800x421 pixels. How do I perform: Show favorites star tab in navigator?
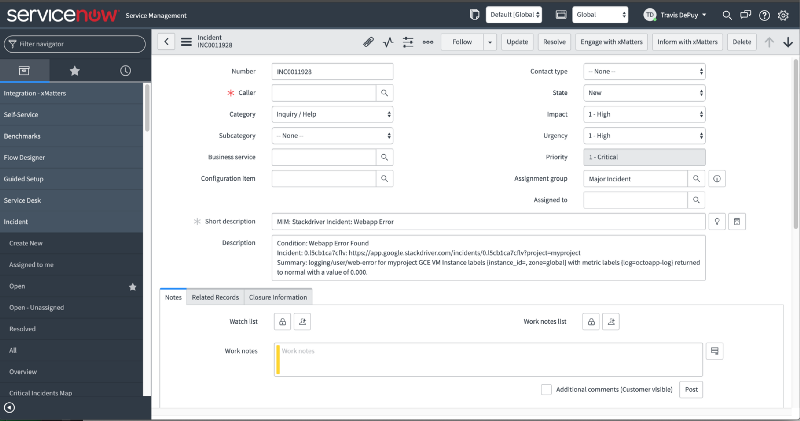[x=74, y=71]
